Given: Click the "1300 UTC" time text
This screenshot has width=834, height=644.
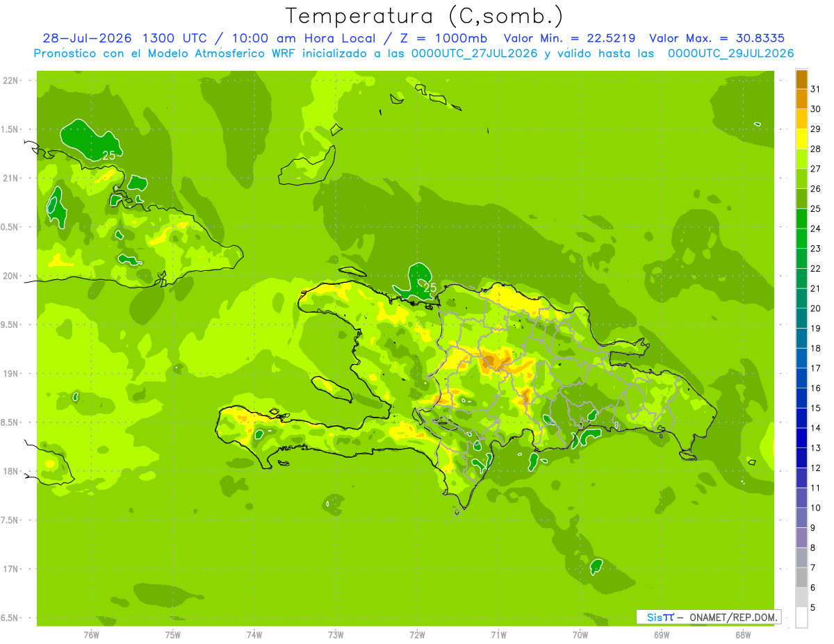Looking at the screenshot, I should coord(175,38).
